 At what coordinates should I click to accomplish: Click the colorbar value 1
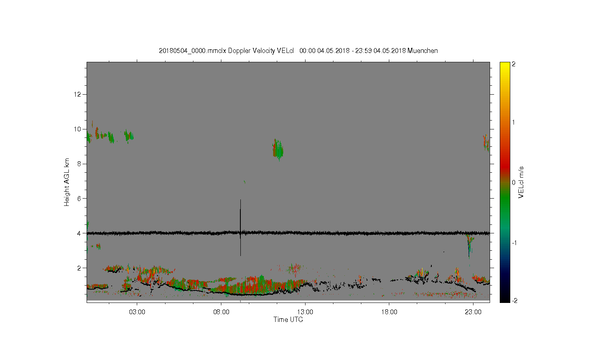point(514,122)
